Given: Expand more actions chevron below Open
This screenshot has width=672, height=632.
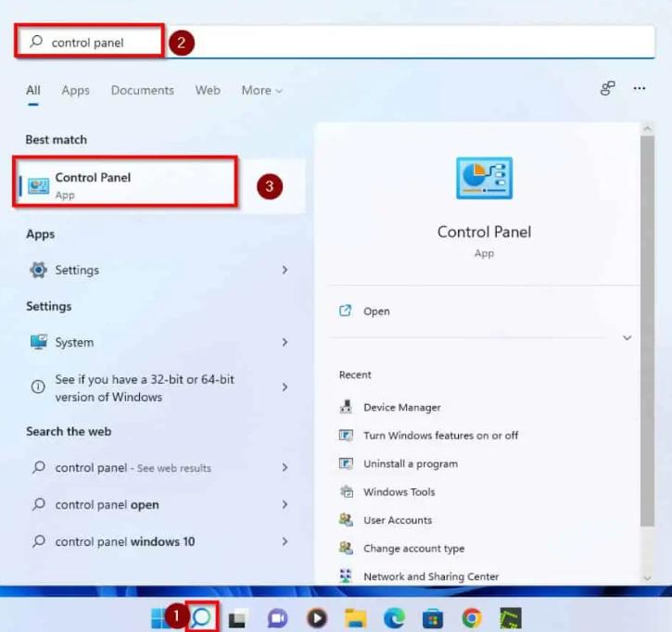Looking at the screenshot, I should click(627, 337).
